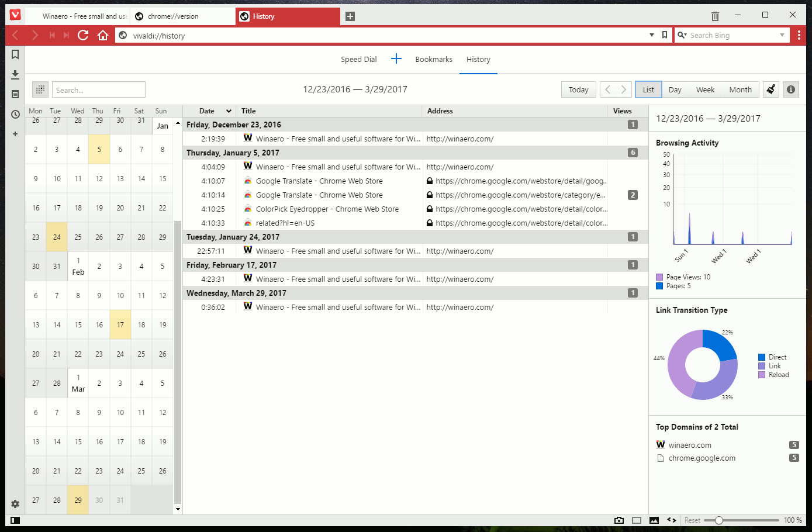Image resolution: width=812 pixels, height=532 pixels.
Task: Select March 29 in the calendar
Action: (x=78, y=500)
